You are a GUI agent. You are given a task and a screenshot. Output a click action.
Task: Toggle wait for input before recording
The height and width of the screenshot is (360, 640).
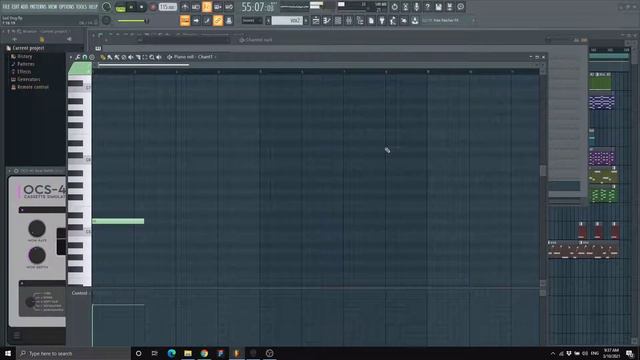196,7
